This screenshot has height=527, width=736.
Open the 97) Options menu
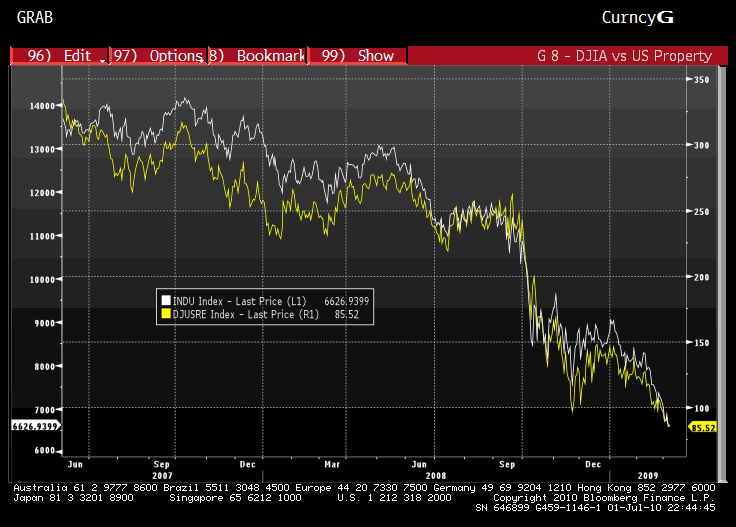coord(158,56)
